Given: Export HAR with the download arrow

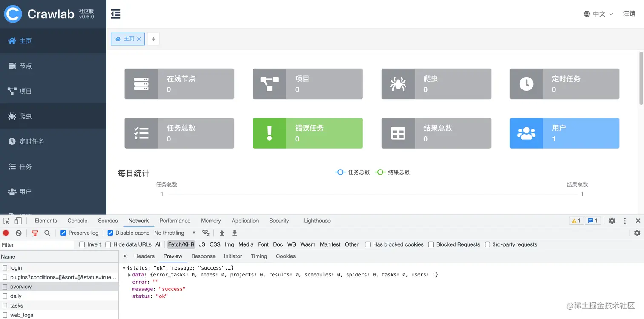Looking at the screenshot, I should point(234,233).
